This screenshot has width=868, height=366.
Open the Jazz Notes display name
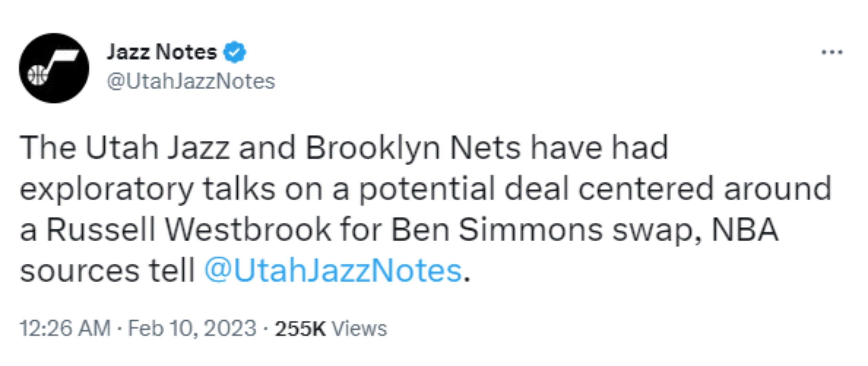162,52
